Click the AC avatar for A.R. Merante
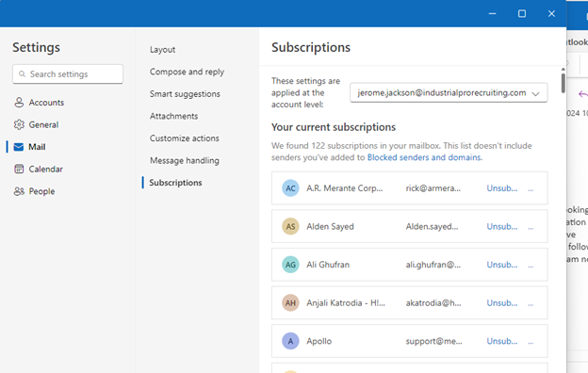The image size is (588, 373). 290,188
